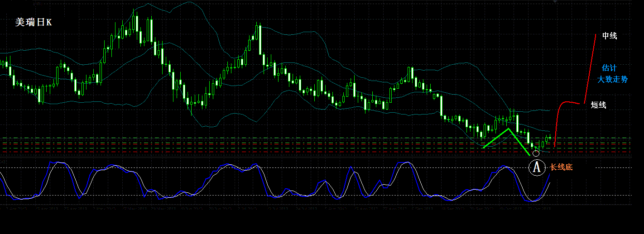This screenshot has width=644, height=234.
Task: Select the small white circle under the lowest candle
Action: point(536,153)
